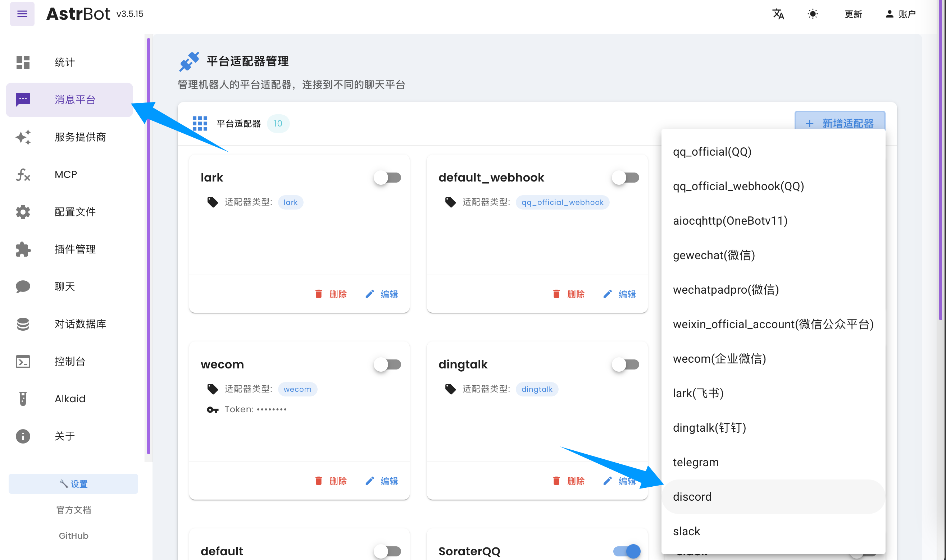Select slack adapter option

pos(773,531)
